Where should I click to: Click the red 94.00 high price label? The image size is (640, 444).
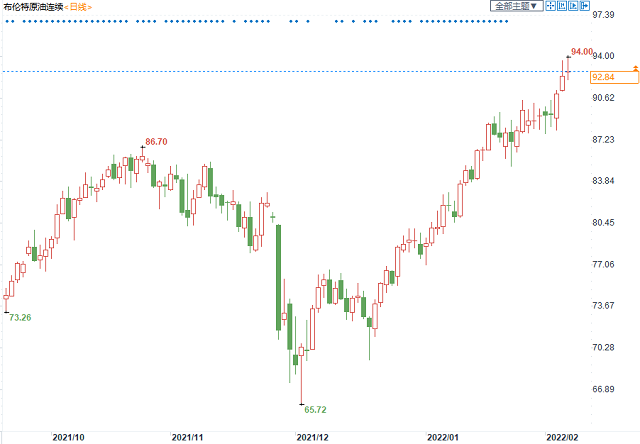point(581,51)
